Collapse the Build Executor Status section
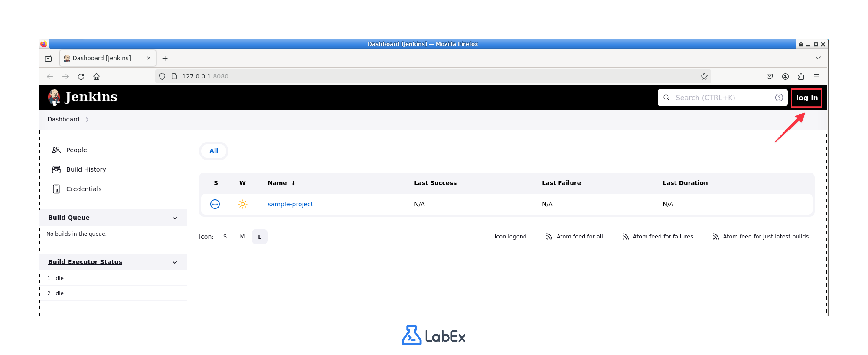The image size is (868, 355). (175, 262)
